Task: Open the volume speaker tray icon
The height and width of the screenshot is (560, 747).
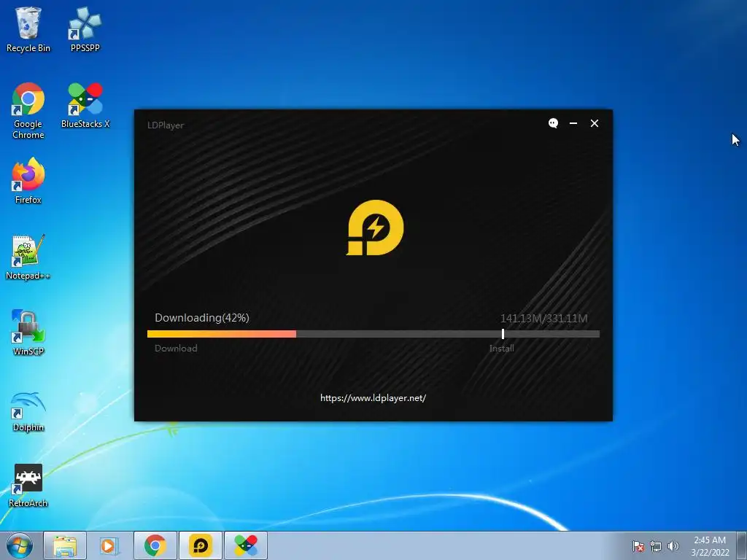Action: [673, 546]
